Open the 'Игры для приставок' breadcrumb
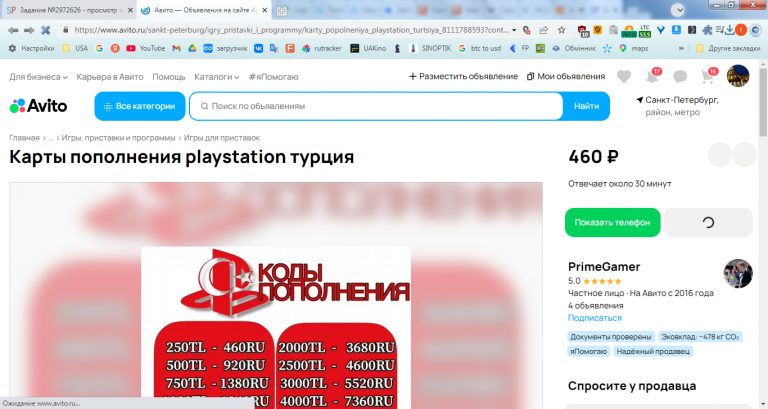 click(x=222, y=138)
